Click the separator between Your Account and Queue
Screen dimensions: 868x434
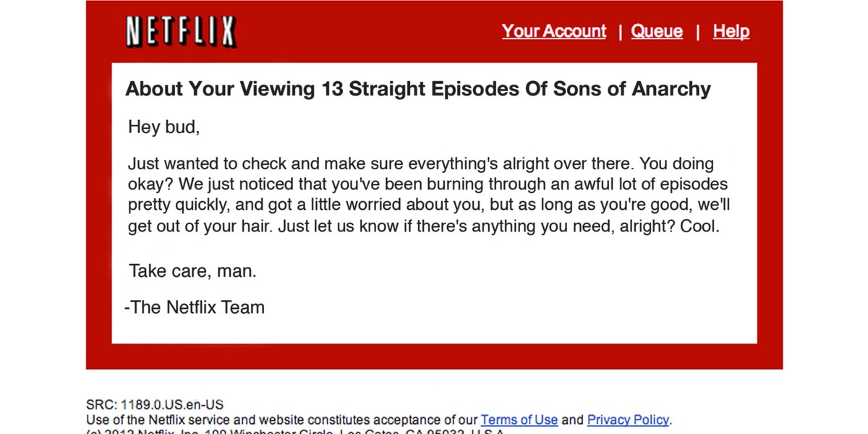[x=620, y=33]
